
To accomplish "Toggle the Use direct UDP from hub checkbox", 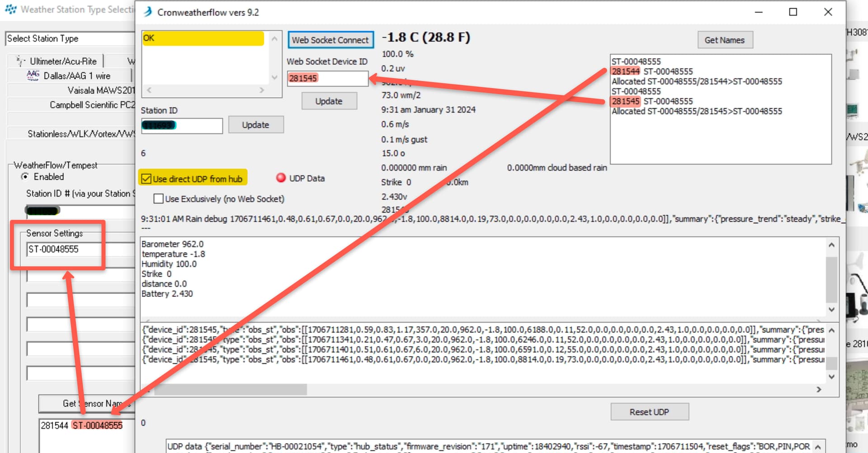I will tap(146, 179).
